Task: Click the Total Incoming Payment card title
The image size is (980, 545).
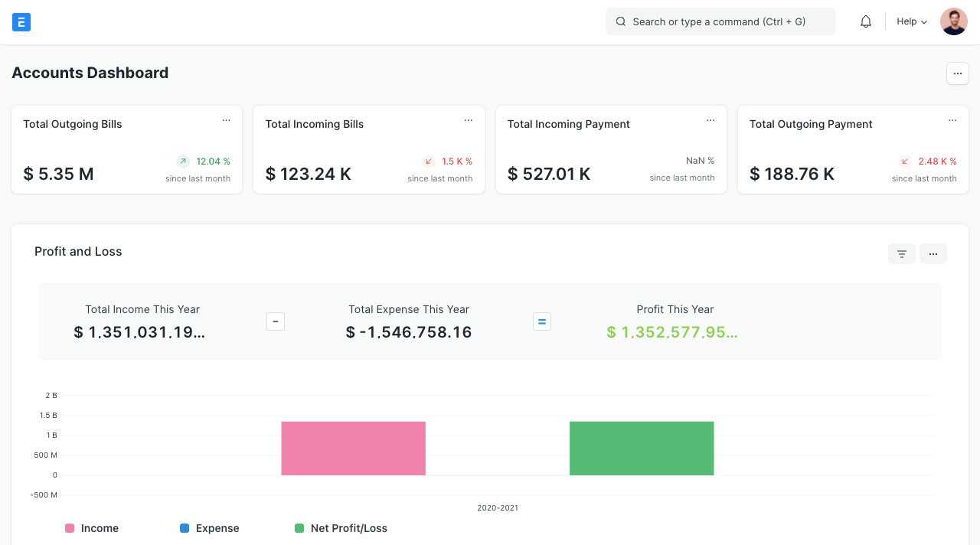Action: click(x=568, y=124)
